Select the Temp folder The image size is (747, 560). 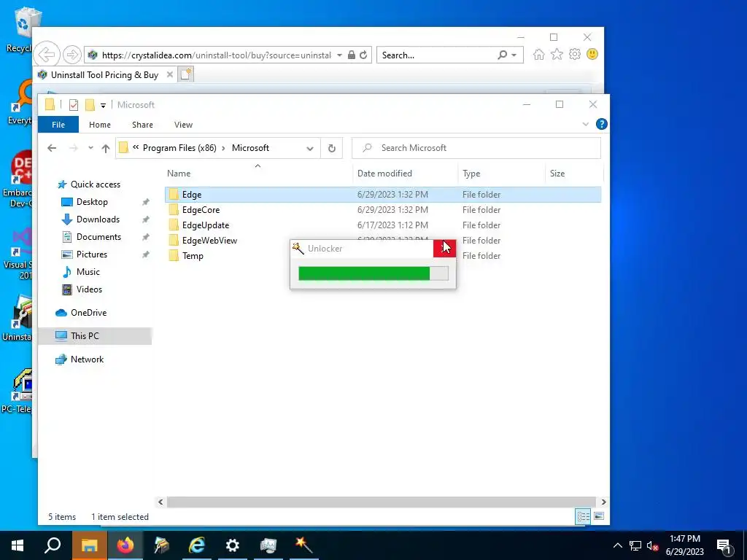193,256
